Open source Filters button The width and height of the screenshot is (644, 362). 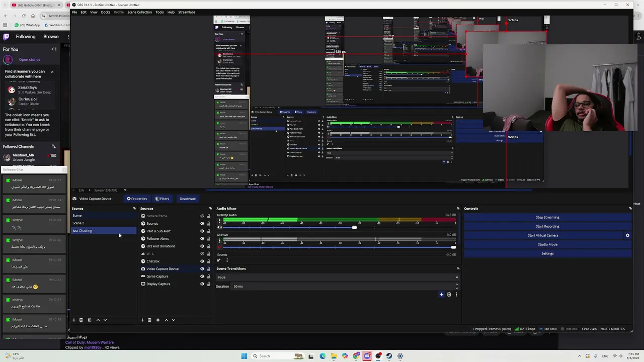[x=162, y=199]
